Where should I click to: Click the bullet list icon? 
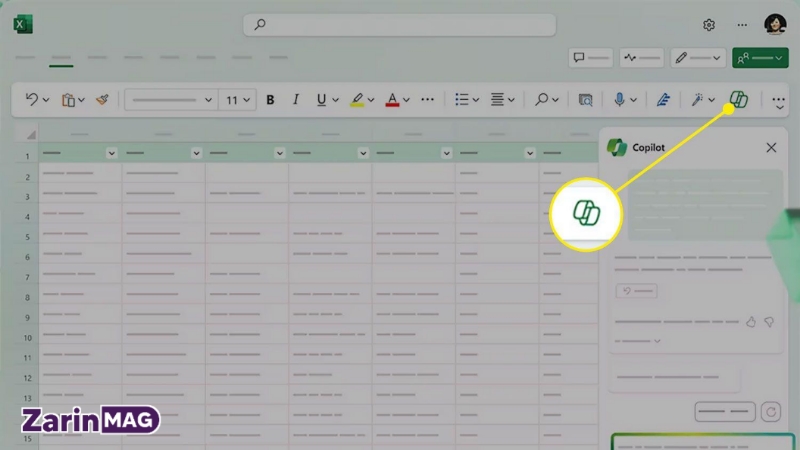tap(462, 99)
